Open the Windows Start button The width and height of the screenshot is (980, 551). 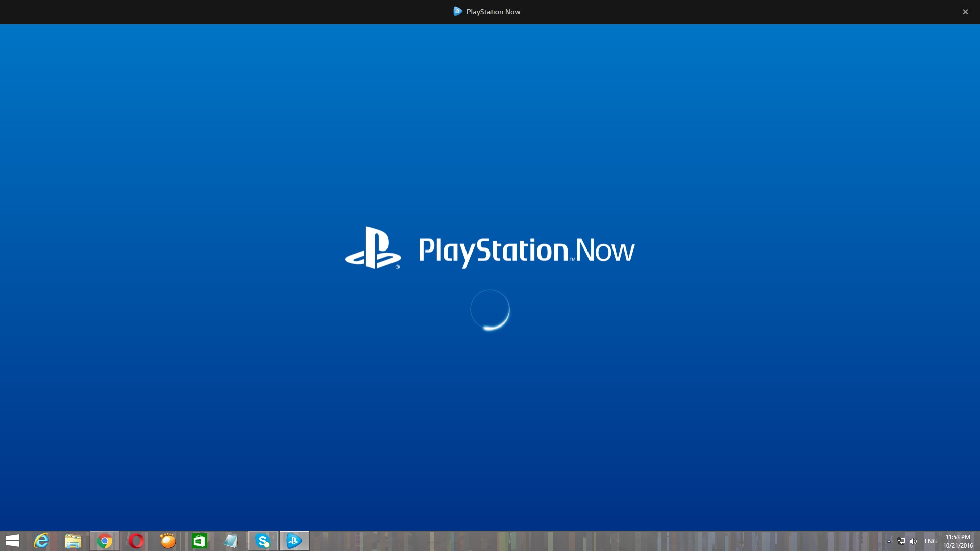pyautogui.click(x=12, y=541)
